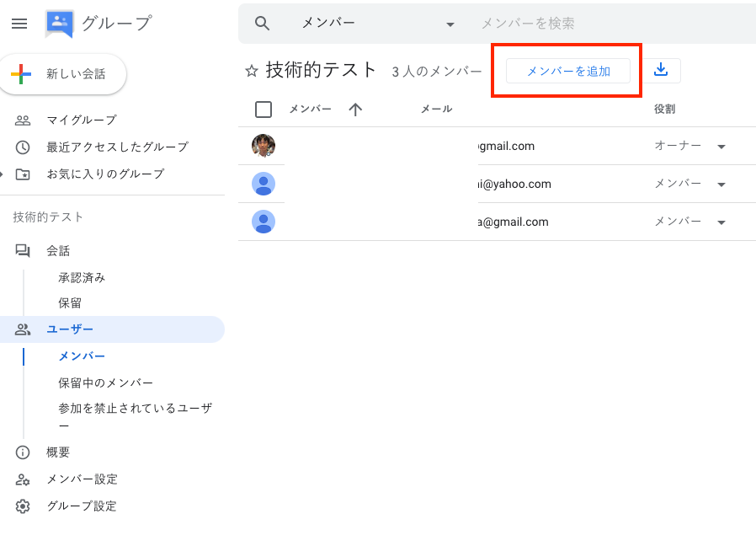Click the グループ product name text
The height and width of the screenshot is (535, 756).
(x=117, y=23)
